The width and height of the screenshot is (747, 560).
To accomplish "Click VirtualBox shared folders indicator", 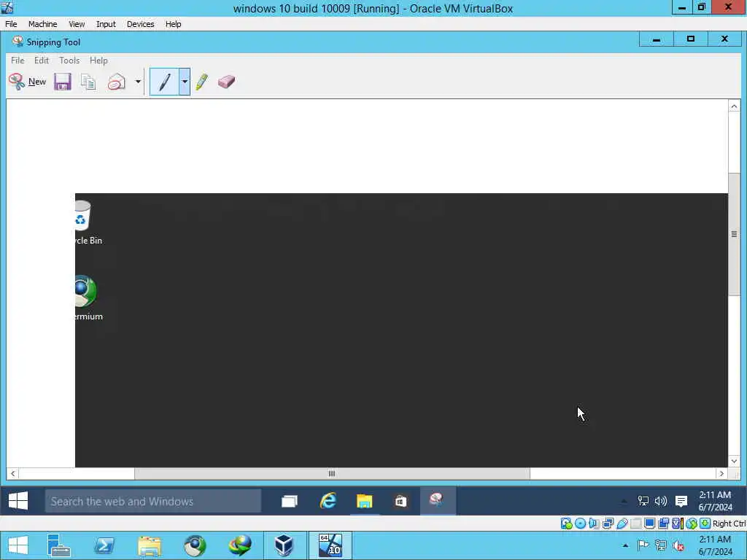I will [635, 524].
